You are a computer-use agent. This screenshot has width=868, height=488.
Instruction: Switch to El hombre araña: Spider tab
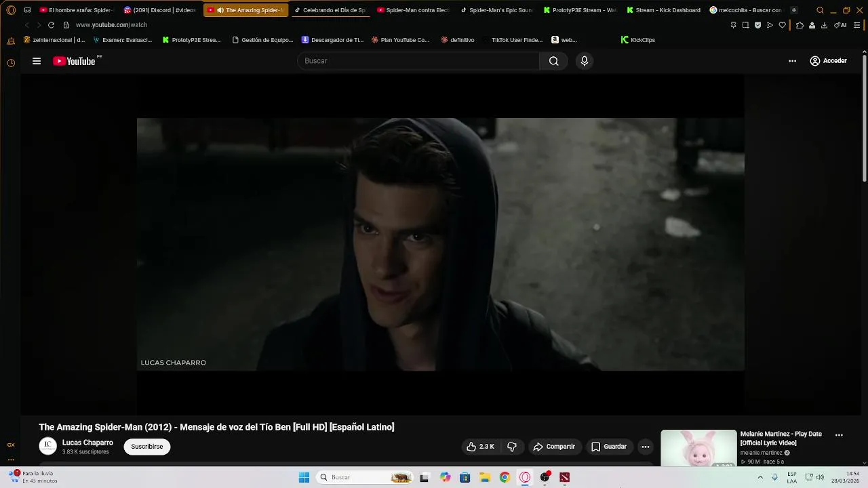coord(76,10)
